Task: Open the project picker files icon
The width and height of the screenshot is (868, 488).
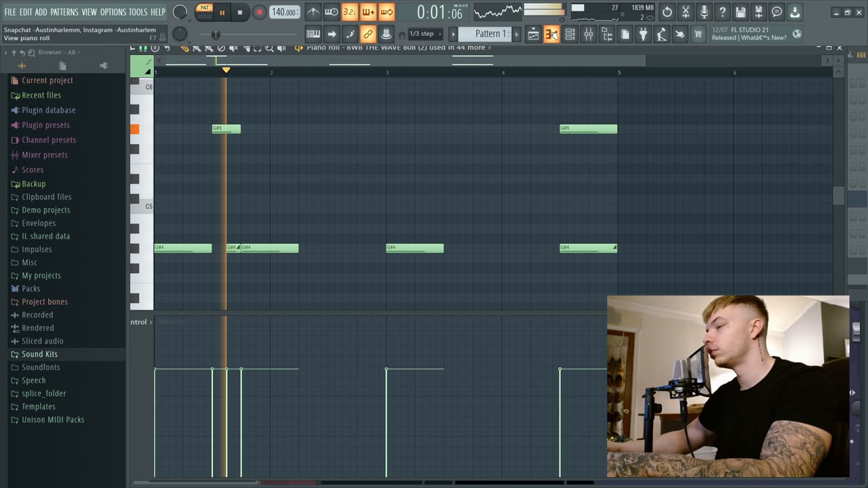Action: [x=625, y=34]
